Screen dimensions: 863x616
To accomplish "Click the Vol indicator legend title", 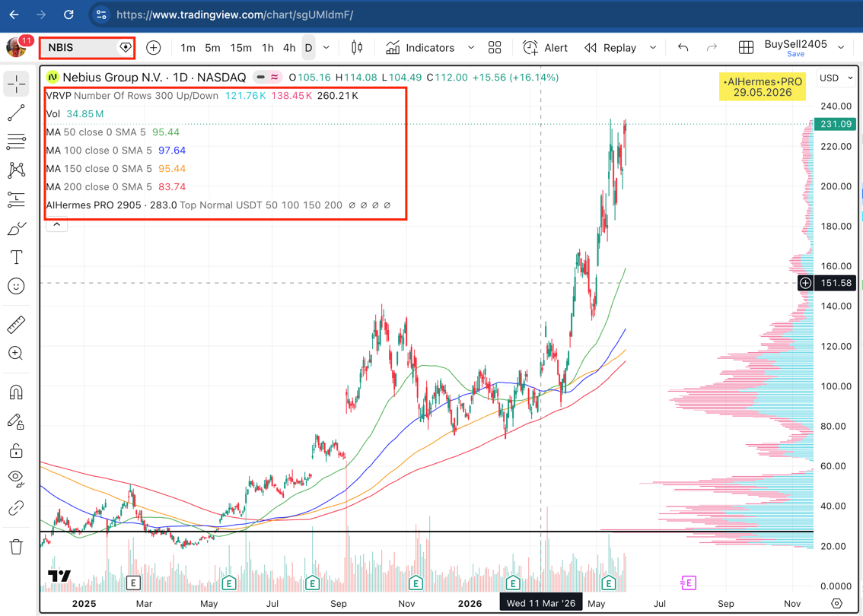I will click(53, 114).
